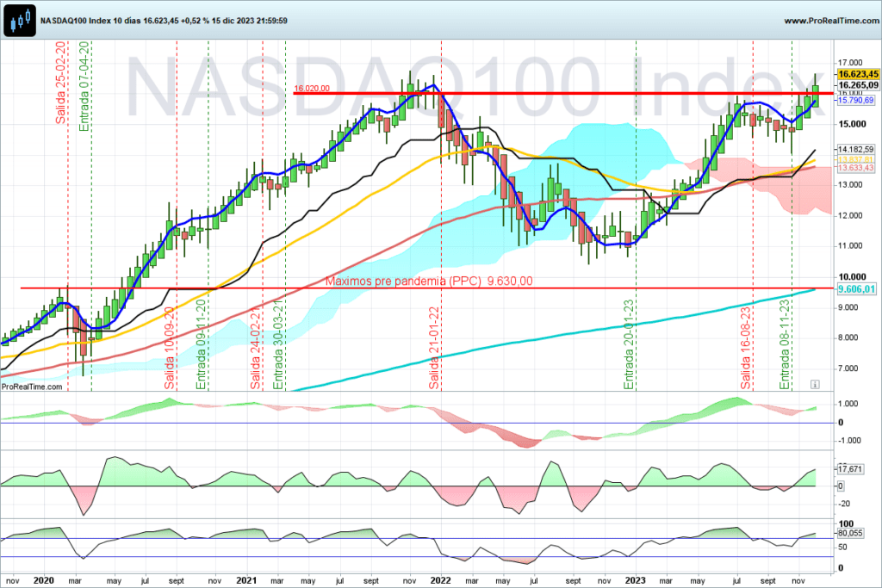Select the Entrada 20-01-23 vertical marker

pos(629,344)
